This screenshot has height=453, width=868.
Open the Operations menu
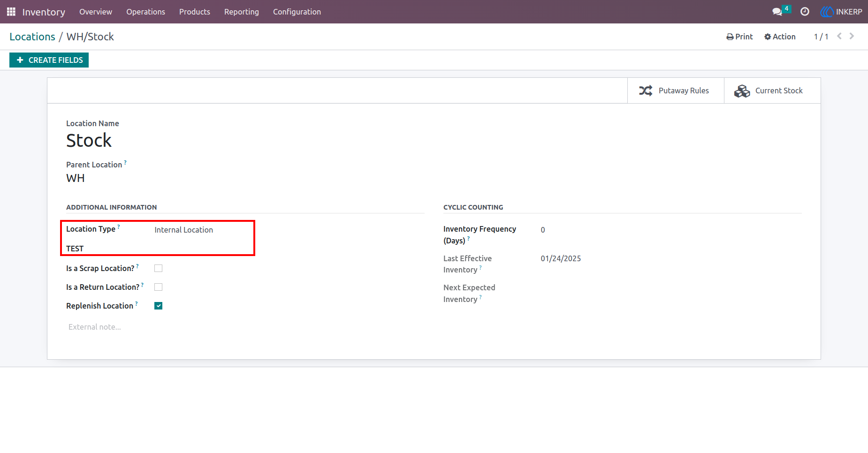pyautogui.click(x=145, y=12)
